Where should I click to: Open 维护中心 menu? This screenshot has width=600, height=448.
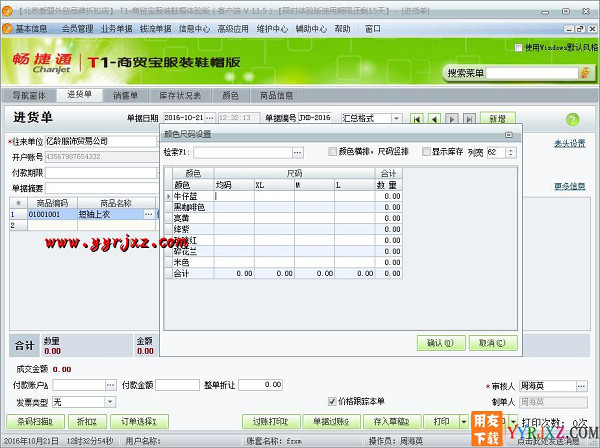tap(272, 29)
